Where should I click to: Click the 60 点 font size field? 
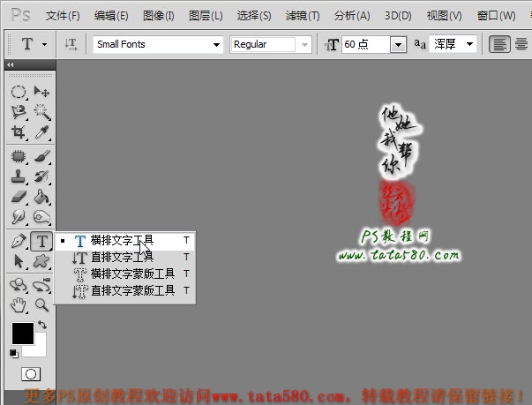pos(366,44)
